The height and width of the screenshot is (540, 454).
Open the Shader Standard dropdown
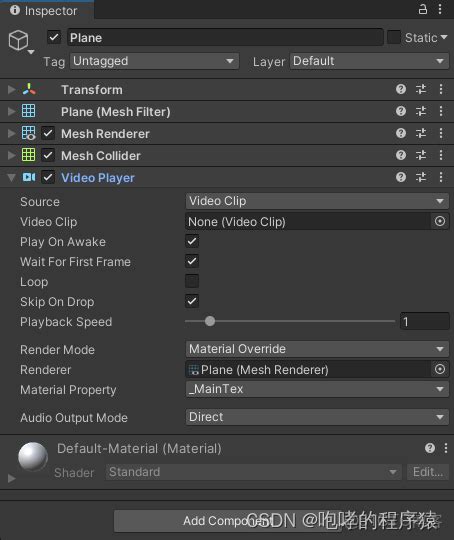tap(254, 472)
